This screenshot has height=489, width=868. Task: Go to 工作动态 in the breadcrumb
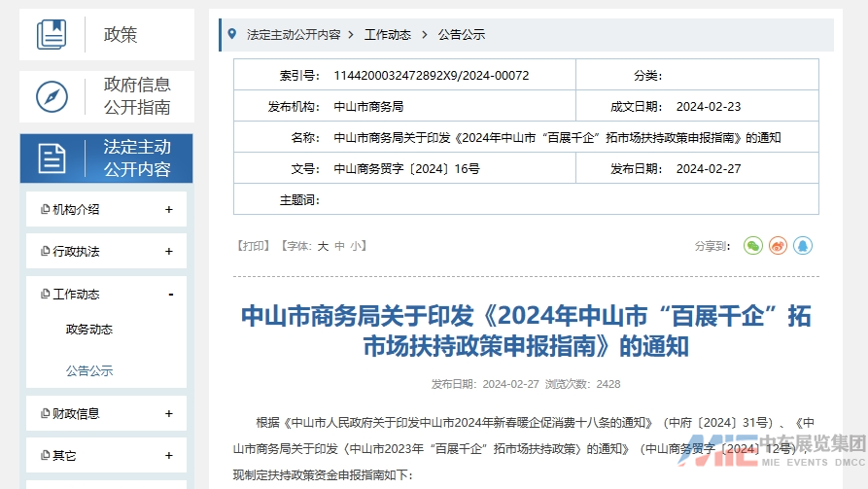click(x=388, y=34)
